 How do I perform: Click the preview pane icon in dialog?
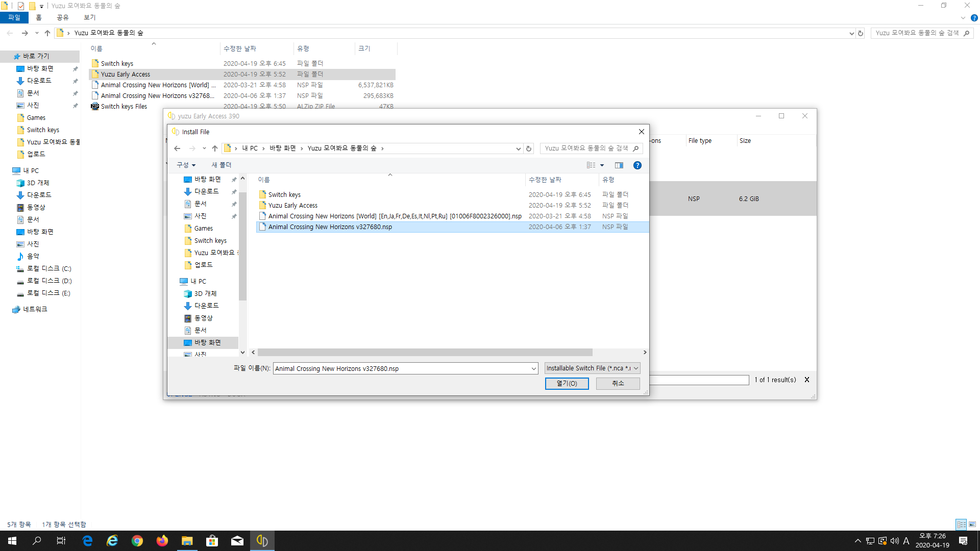point(619,165)
